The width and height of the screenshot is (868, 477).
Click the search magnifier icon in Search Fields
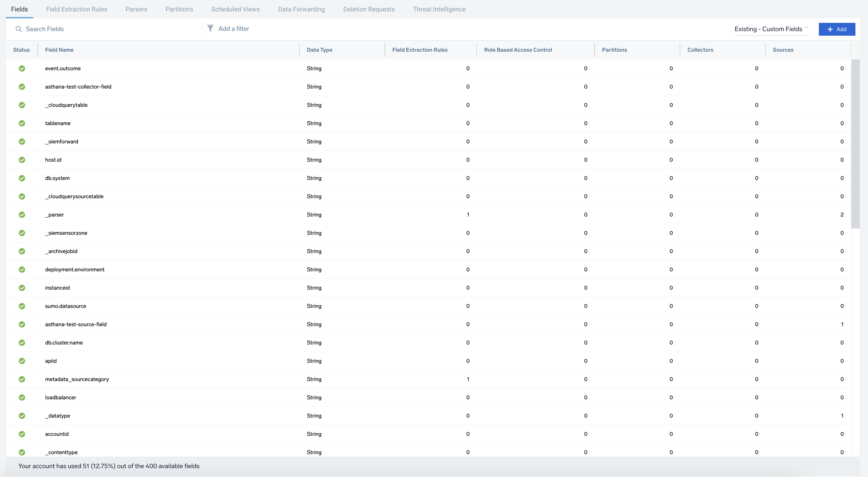pos(19,29)
